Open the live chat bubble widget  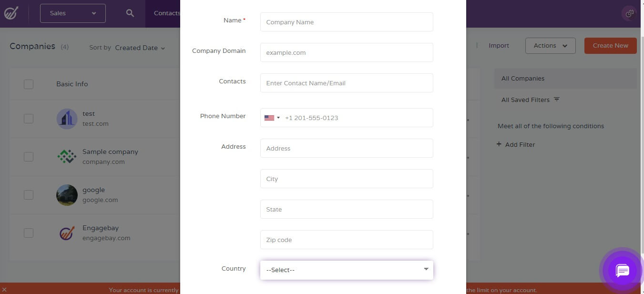[622, 271]
